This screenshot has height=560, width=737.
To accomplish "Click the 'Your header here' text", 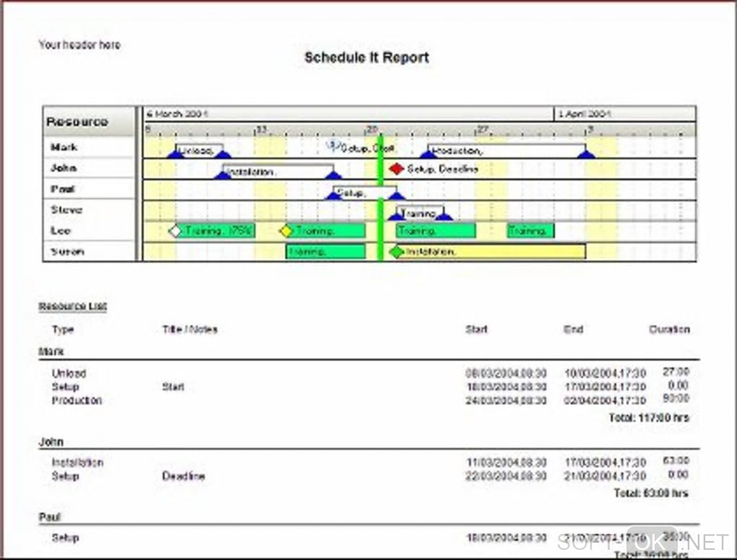I will (x=79, y=45).
